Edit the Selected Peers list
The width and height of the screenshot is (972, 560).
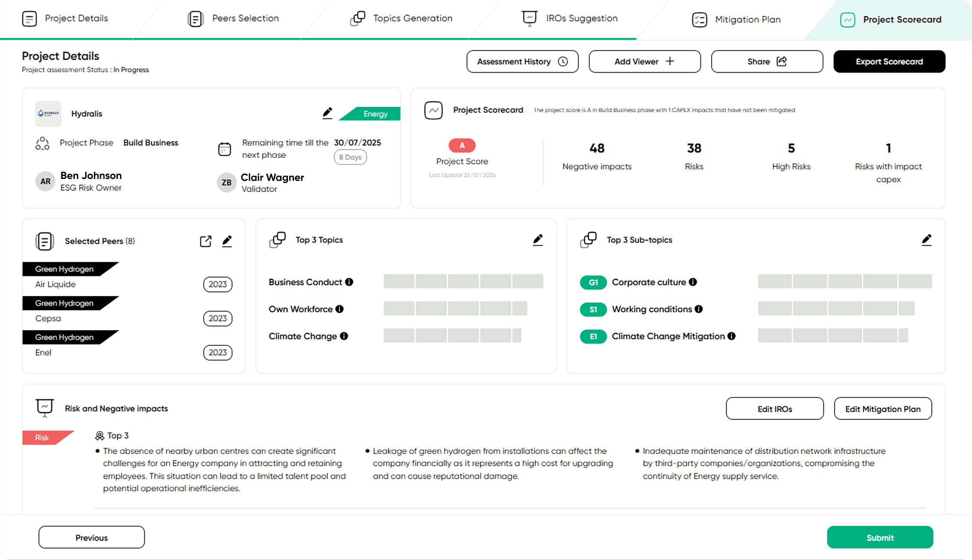coord(227,241)
